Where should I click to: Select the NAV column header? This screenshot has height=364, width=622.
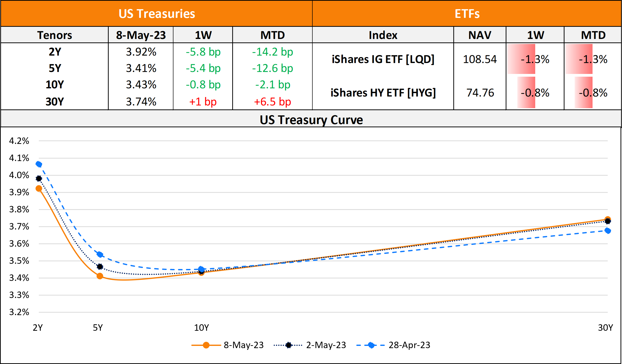(480, 35)
